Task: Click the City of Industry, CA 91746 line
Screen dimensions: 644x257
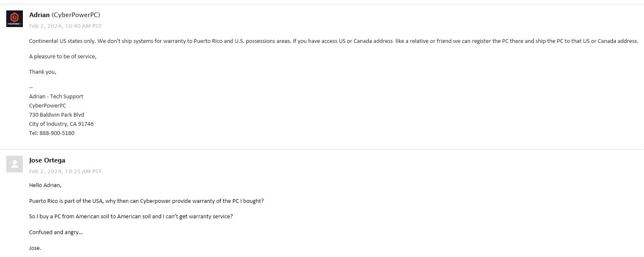Action: click(x=61, y=124)
